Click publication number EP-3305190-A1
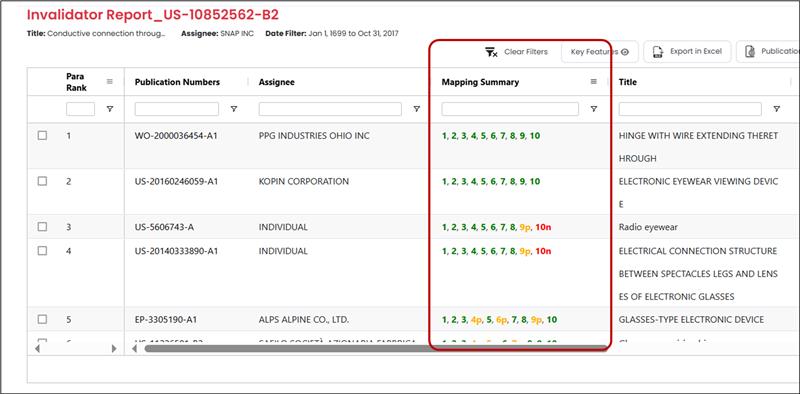Screen dimensions: 800x394 tap(166, 319)
